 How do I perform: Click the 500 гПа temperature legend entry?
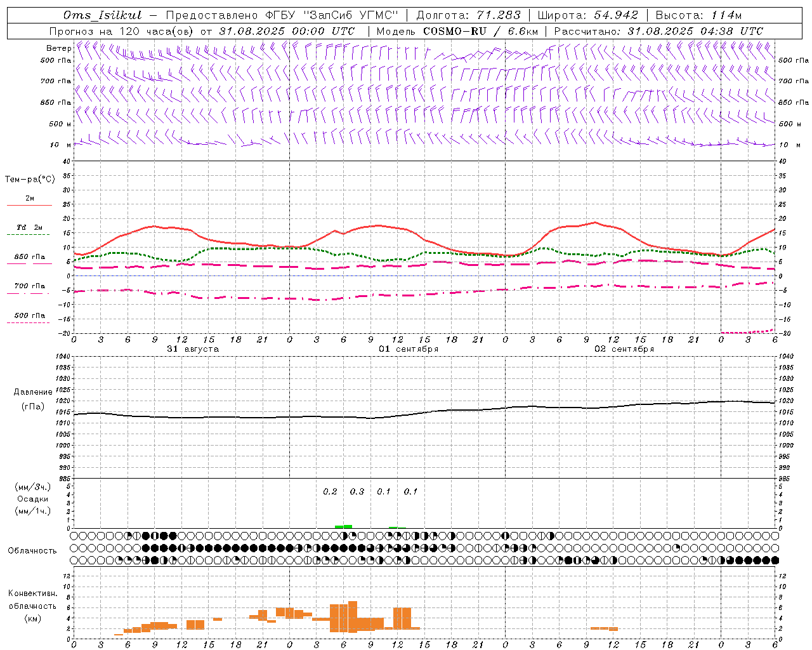29,315
